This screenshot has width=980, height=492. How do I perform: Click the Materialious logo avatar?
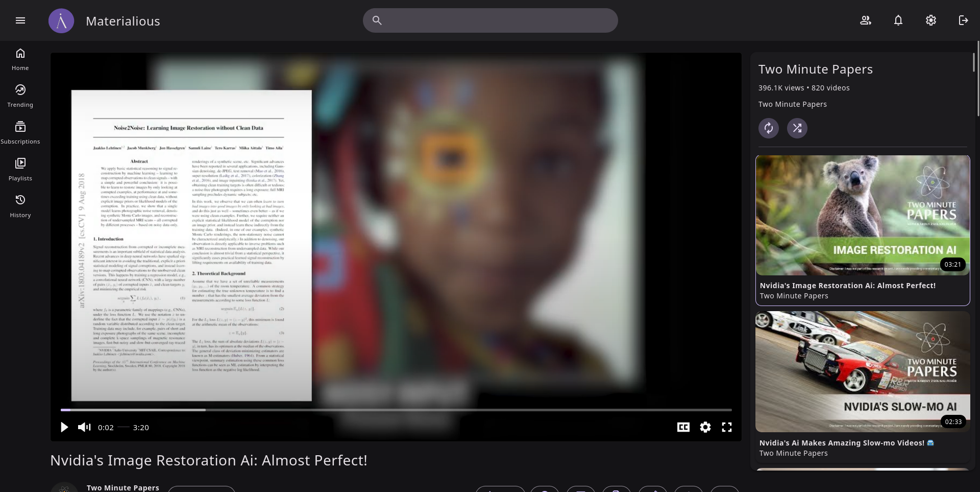[61, 21]
